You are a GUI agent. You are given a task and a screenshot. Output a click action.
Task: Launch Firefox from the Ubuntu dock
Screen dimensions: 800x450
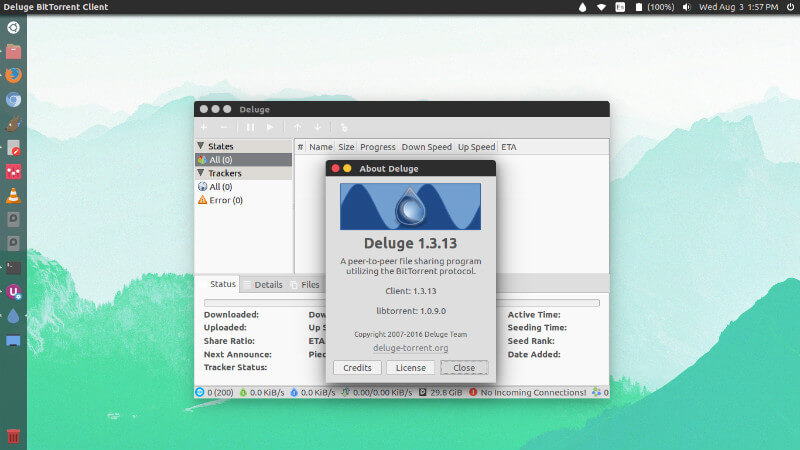[x=13, y=75]
